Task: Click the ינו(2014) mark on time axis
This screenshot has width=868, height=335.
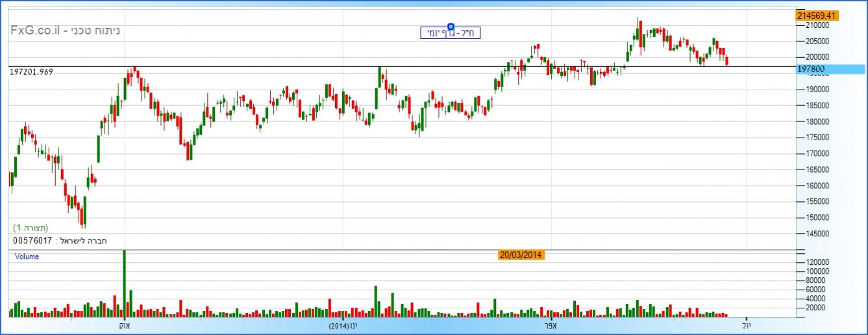Action: [x=343, y=325]
